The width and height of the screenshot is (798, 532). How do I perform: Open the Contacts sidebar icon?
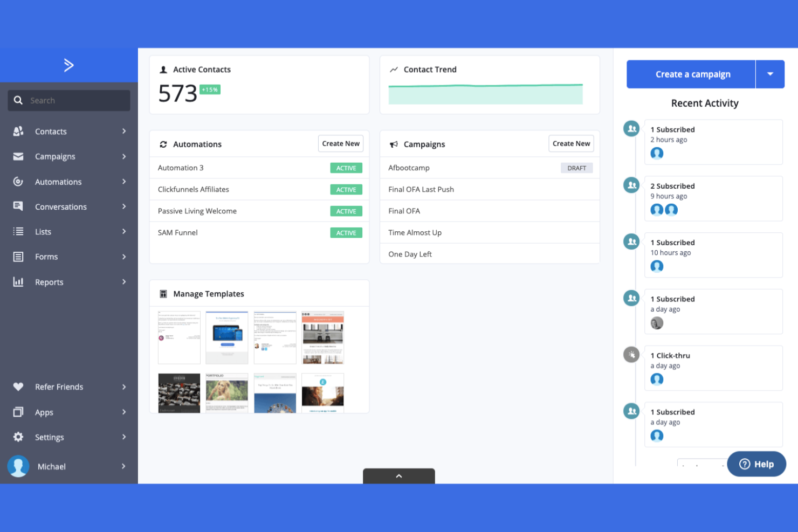point(18,131)
